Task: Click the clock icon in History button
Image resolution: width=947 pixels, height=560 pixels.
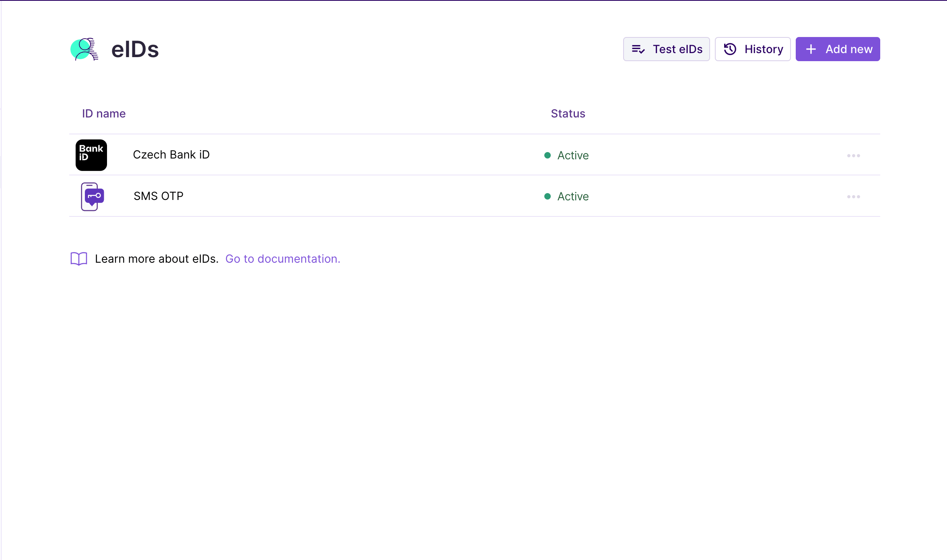Action: (730, 49)
